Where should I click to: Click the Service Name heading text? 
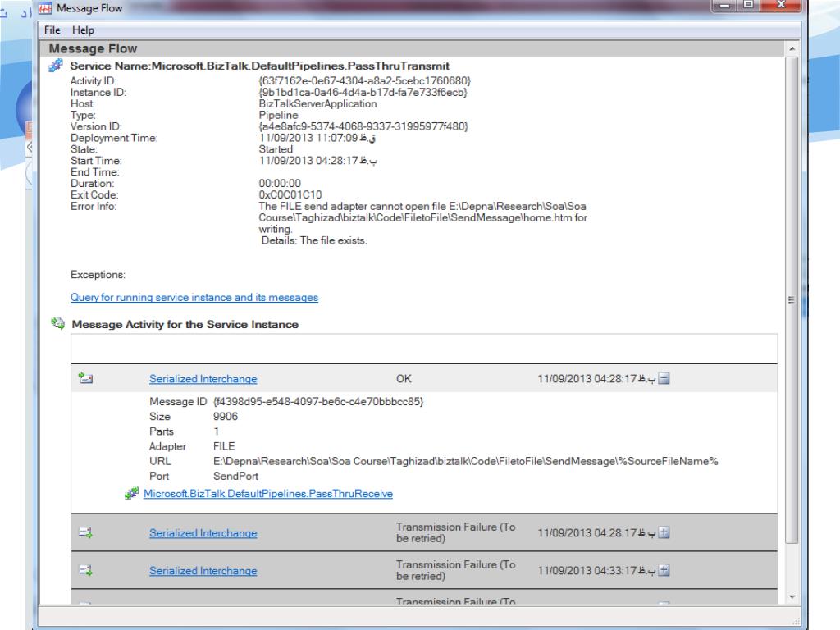(260, 66)
